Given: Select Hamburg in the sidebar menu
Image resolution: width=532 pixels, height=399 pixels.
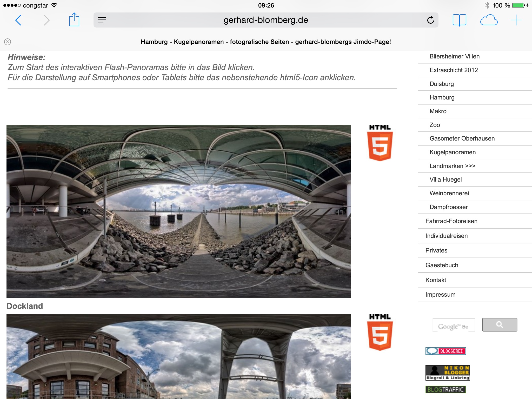Looking at the screenshot, I should [442, 97].
